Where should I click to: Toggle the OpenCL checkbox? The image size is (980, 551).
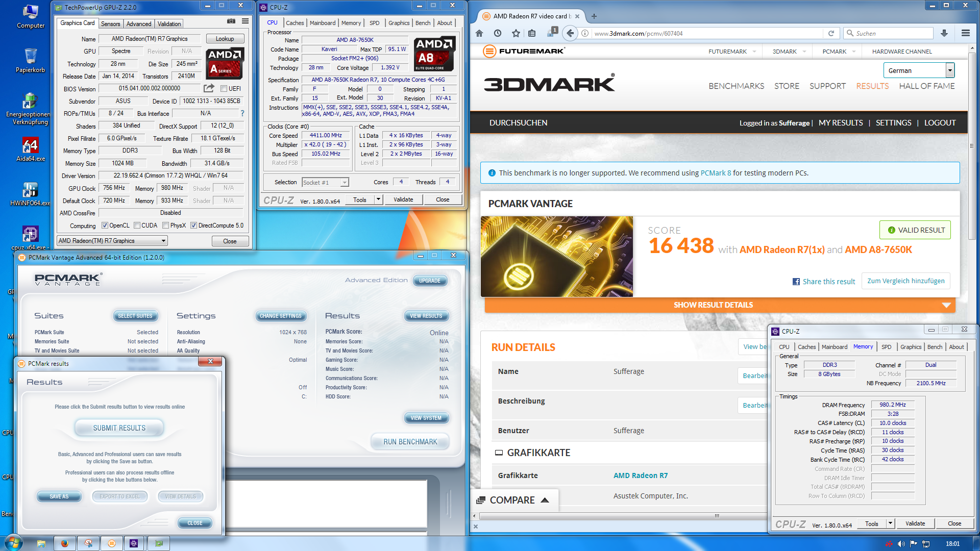pyautogui.click(x=105, y=226)
